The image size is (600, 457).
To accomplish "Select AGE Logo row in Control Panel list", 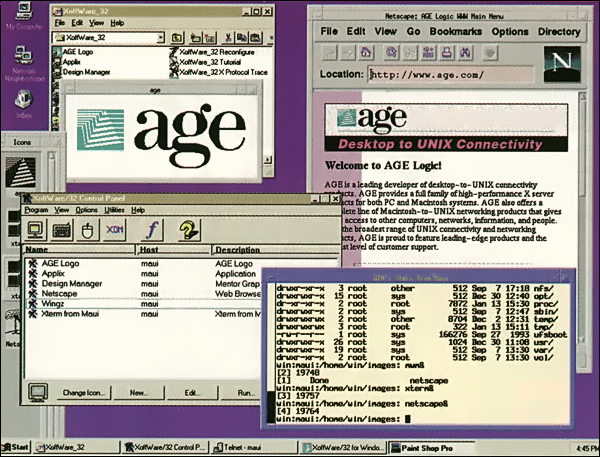I will (143, 263).
